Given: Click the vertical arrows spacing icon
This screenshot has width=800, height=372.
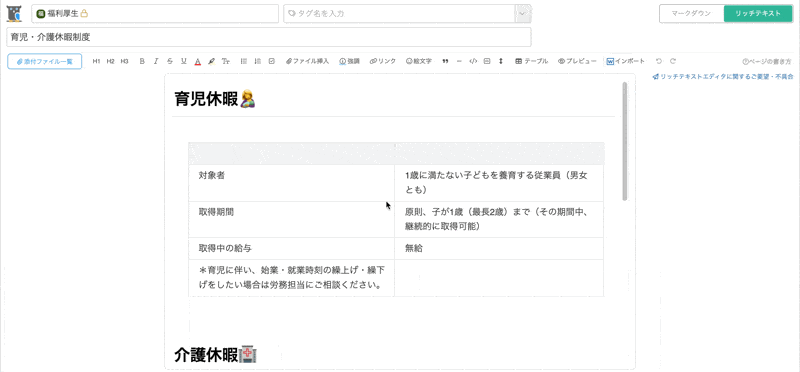Looking at the screenshot, I should [501, 61].
